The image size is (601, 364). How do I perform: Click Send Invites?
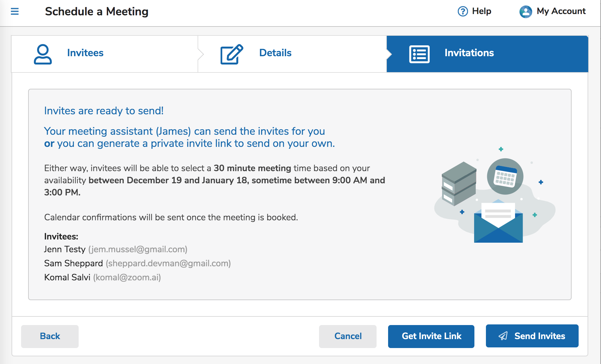pos(532,336)
